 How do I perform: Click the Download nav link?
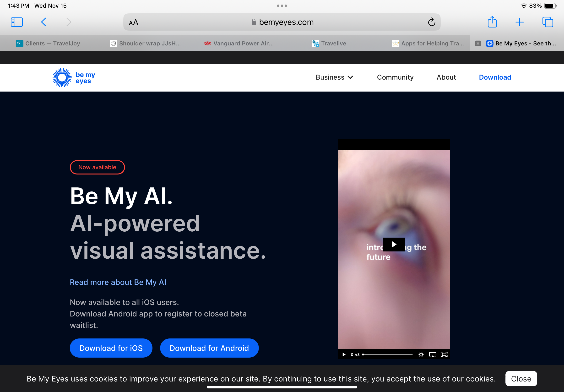tap(495, 77)
